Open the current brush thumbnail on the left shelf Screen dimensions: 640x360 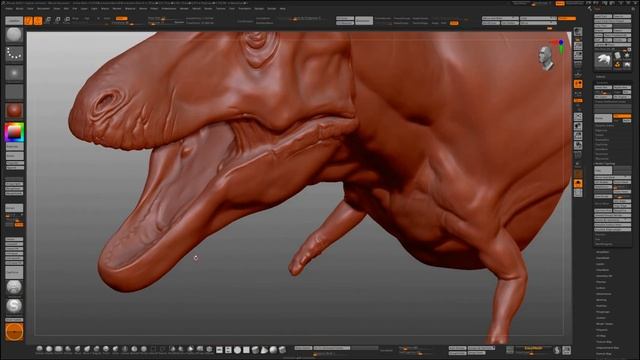tap(14, 35)
